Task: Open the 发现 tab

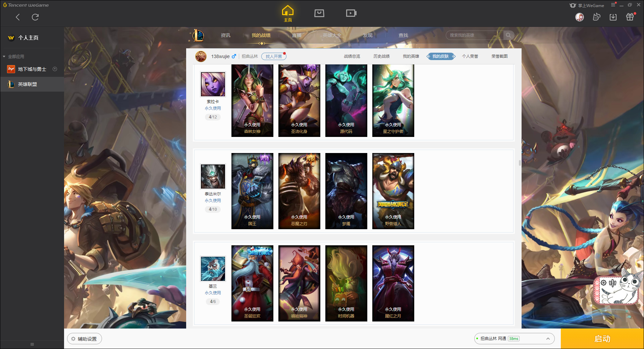Action: coord(368,35)
